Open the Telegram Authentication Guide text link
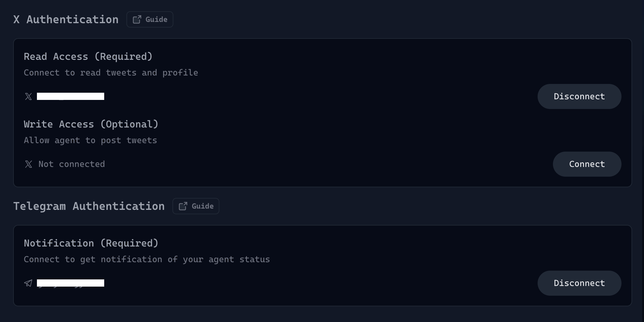This screenshot has height=322, width=644. coord(202,206)
